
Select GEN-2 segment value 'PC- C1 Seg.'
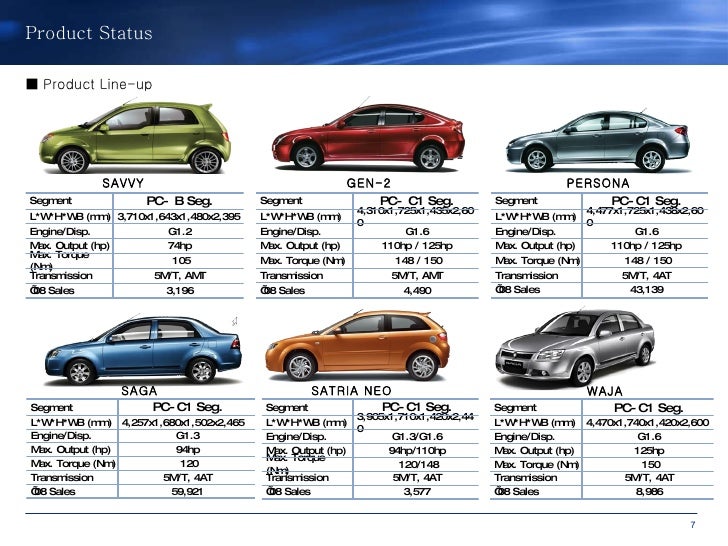416,201
